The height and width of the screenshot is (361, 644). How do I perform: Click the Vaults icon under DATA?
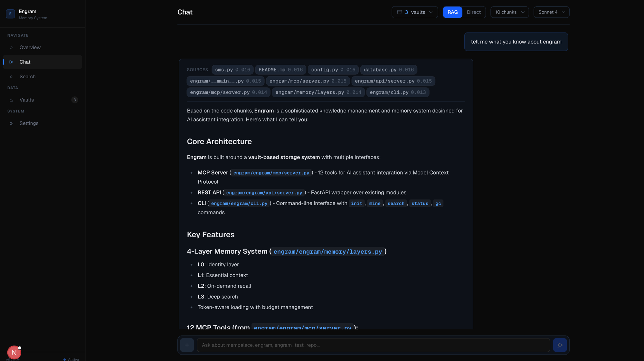click(x=12, y=100)
